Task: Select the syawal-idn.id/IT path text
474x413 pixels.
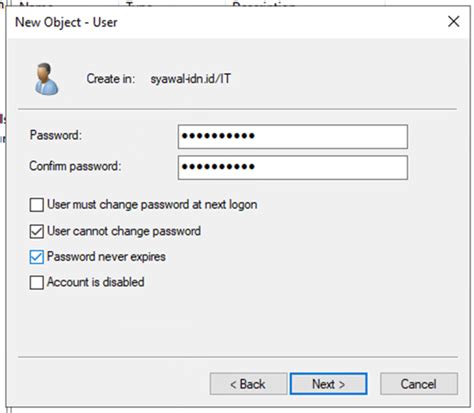Action: tap(190, 79)
